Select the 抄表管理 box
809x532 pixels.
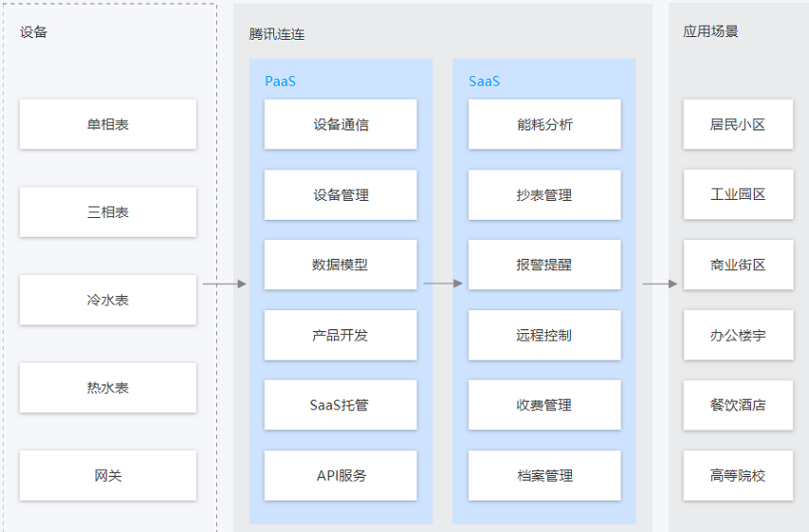[544, 195]
